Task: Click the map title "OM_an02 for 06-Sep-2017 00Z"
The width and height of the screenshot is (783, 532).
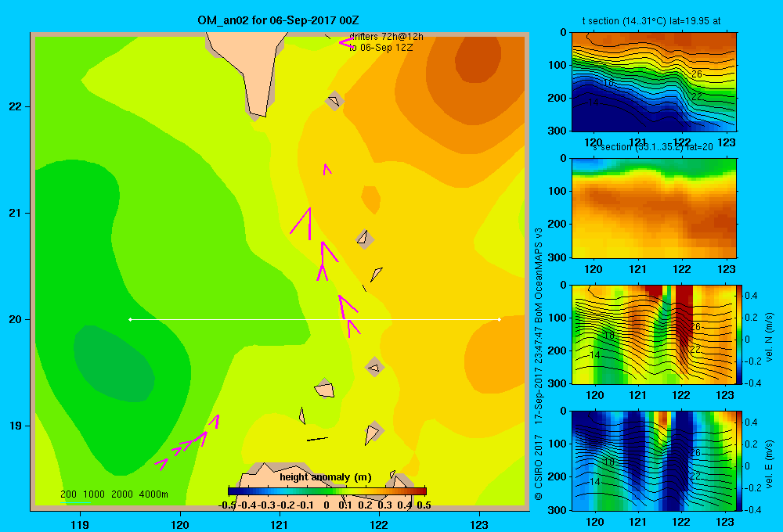Action: (x=278, y=20)
